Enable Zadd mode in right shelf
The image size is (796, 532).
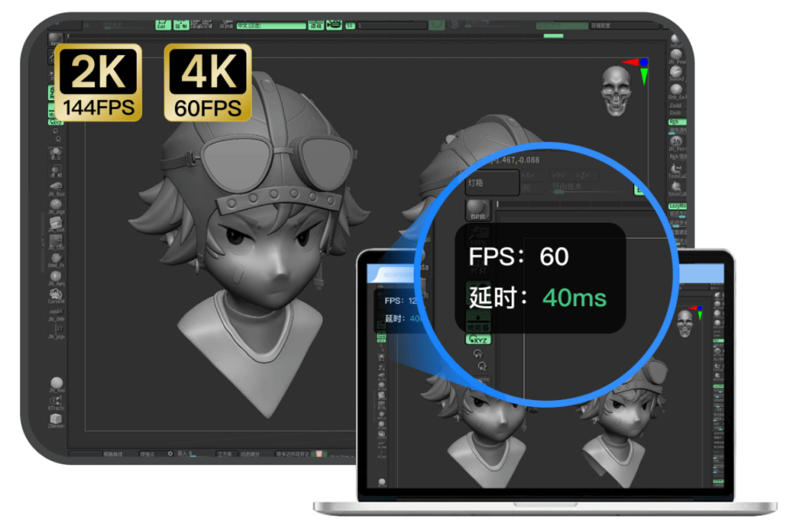[676, 106]
